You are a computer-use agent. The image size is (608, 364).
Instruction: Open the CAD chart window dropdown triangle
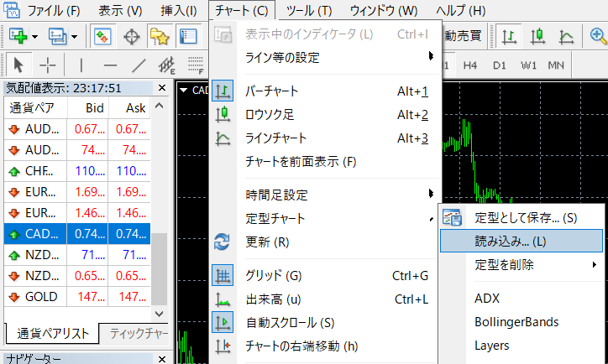[184, 91]
